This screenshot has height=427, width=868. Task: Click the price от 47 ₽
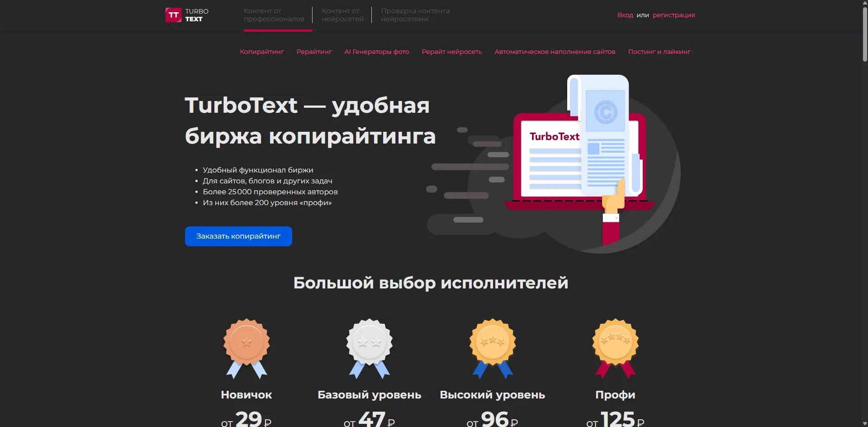click(x=370, y=419)
